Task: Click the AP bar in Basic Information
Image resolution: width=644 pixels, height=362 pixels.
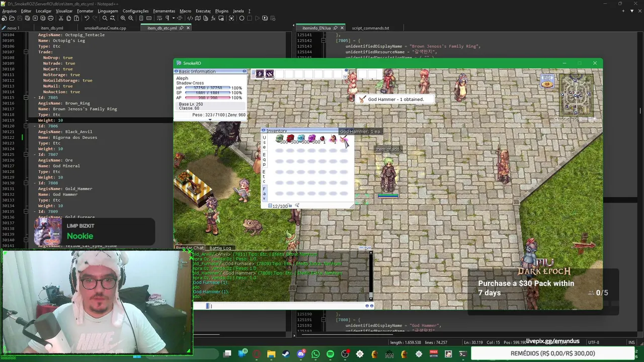Action: coord(208,98)
